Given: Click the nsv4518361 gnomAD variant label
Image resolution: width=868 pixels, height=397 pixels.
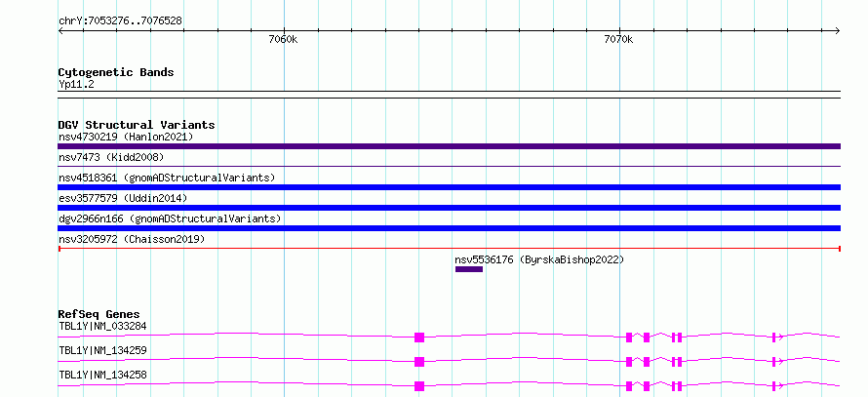Looking at the screenshot, I should 167,178.
